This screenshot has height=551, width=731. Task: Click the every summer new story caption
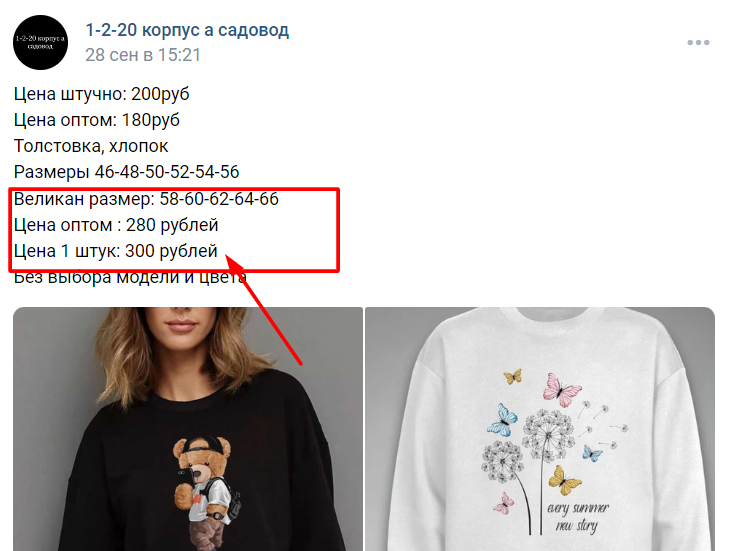tap(578, 517)
